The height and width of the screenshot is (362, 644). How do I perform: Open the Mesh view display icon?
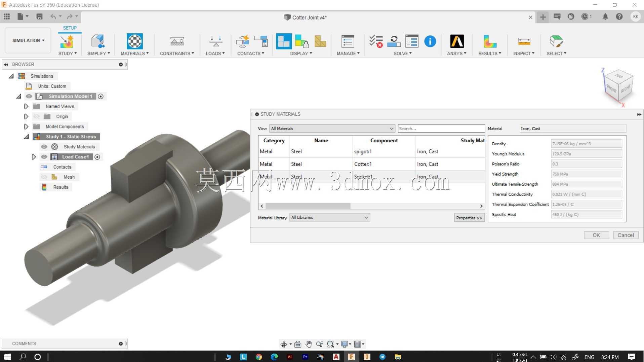pos(320,41)
